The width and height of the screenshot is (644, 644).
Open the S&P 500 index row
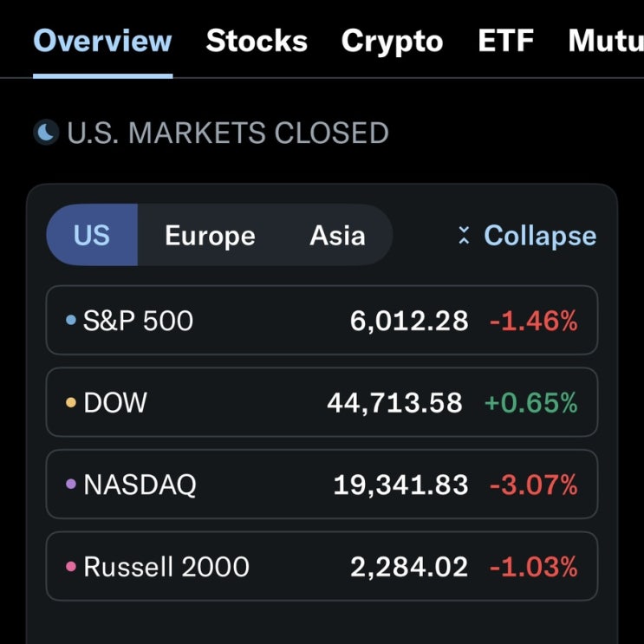coord(322,320)
